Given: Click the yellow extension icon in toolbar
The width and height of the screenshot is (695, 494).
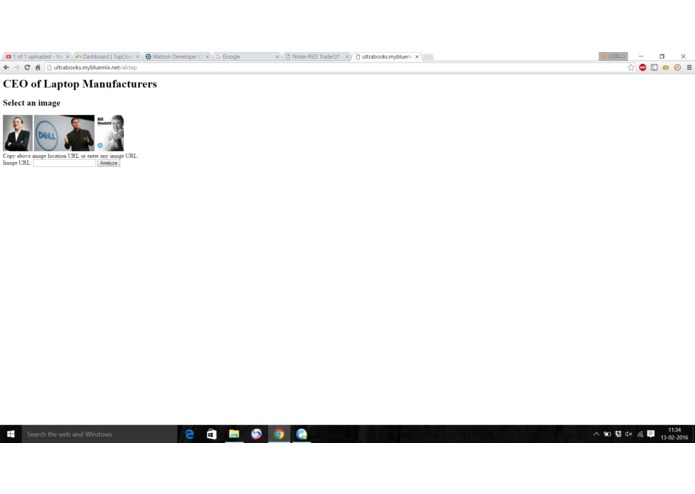Looking at the screenshot, I should point(666,67).
